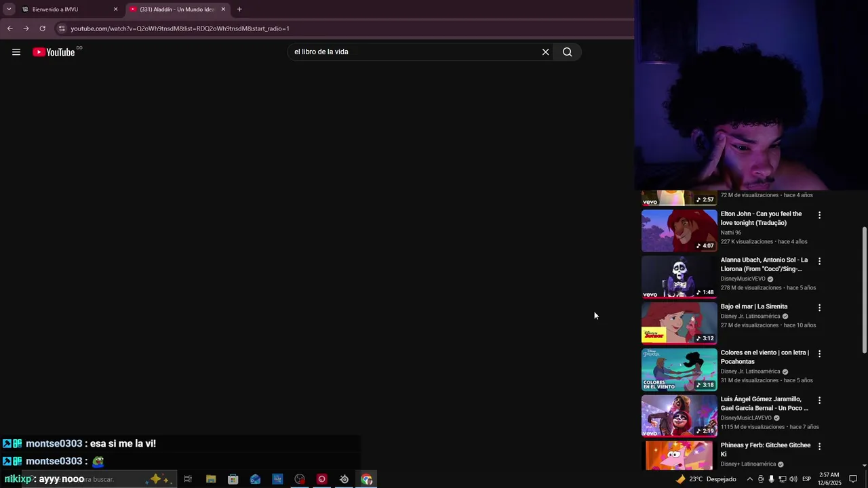This screenshot has height=488, width=868.
Task: Open options menu for Bajo el mar video
Action: (x=819, y=308)
